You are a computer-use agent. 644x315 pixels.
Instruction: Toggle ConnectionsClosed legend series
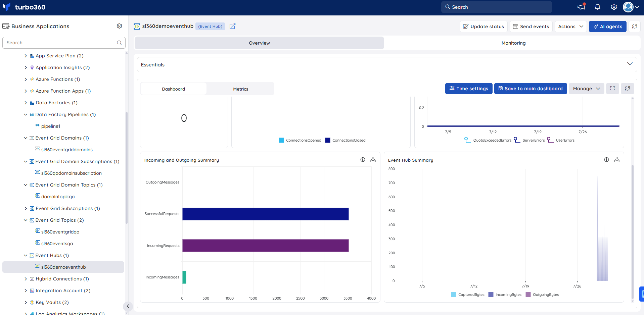(345, 140)
